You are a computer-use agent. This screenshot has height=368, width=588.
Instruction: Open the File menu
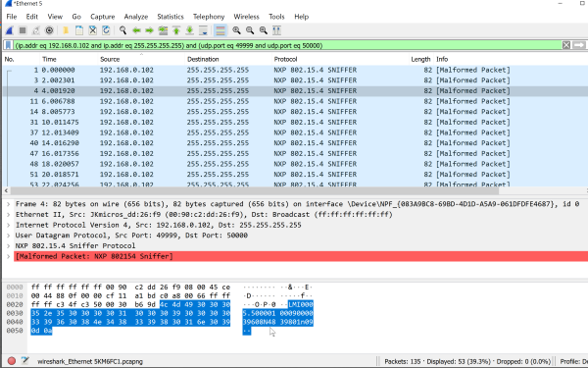[12, 17]
